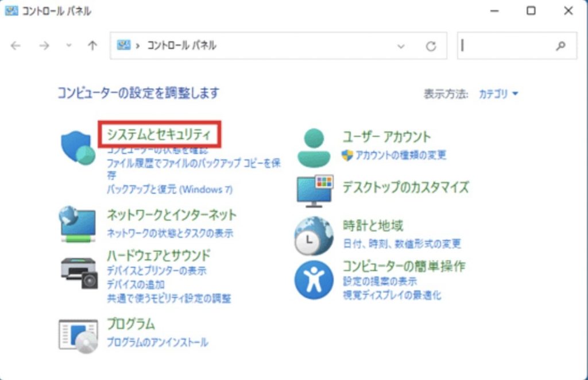Click 視覚ディスプレイの最適化 link

(x=392, y=295)
